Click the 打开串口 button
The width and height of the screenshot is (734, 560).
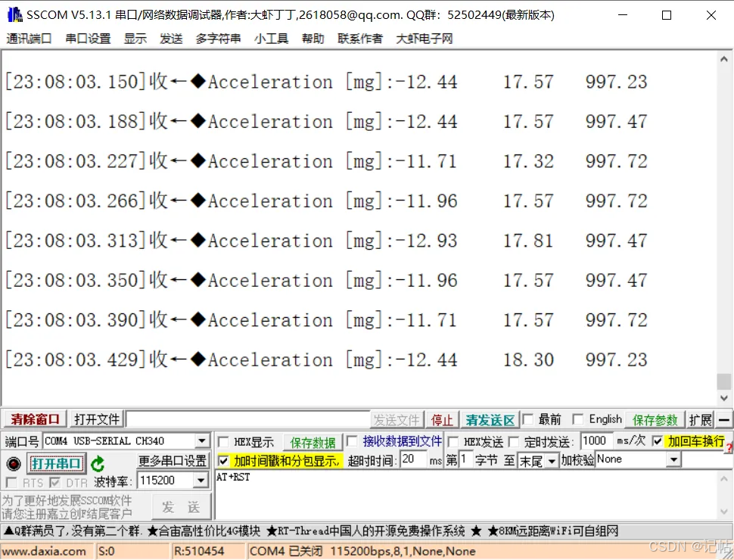point(57,464)
